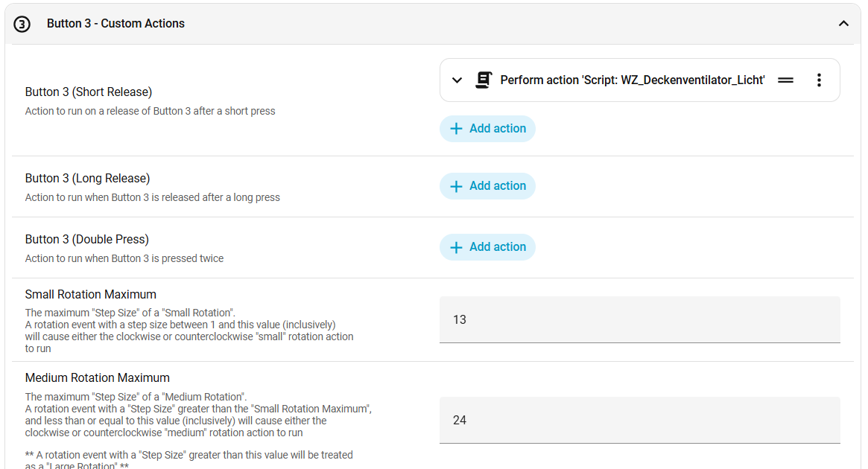868x469 pixels.
Task: Click the script icon on the action card
Action: (484, 80)
